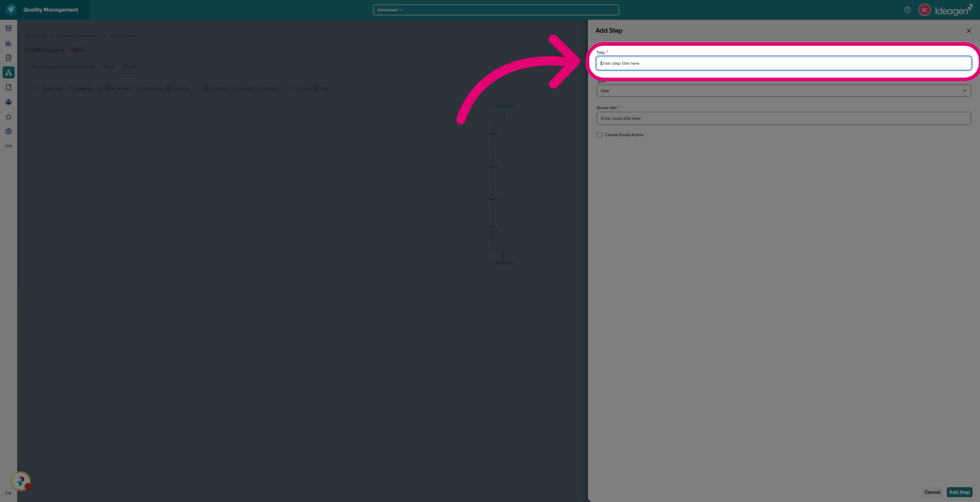Open the workflows hierarchy icon in sidebar
The image size is (980, 502).
(9, 72)
